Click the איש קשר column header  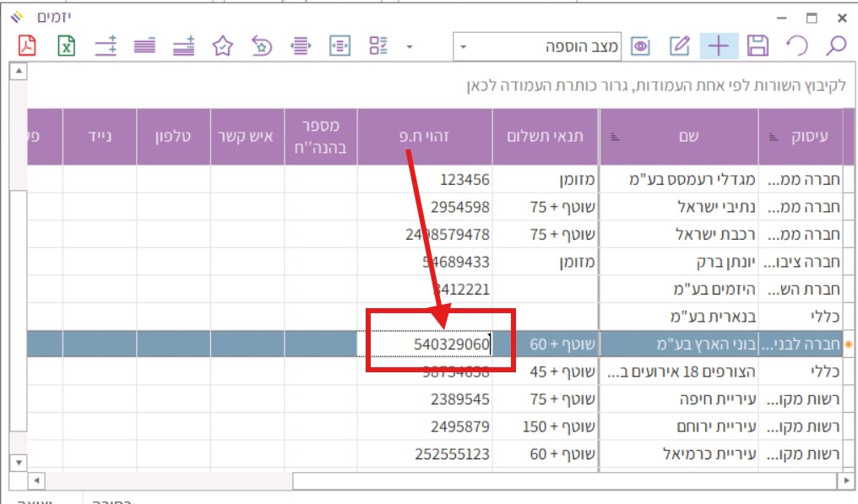click(x=247, y=137)
